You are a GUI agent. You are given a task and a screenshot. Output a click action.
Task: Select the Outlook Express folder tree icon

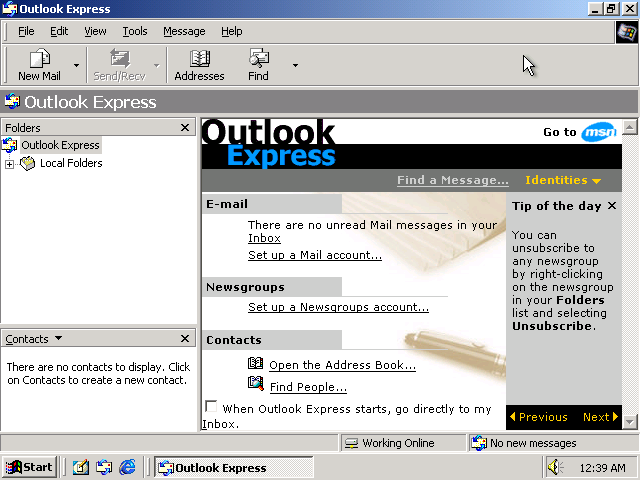click(x=10, y=145)
